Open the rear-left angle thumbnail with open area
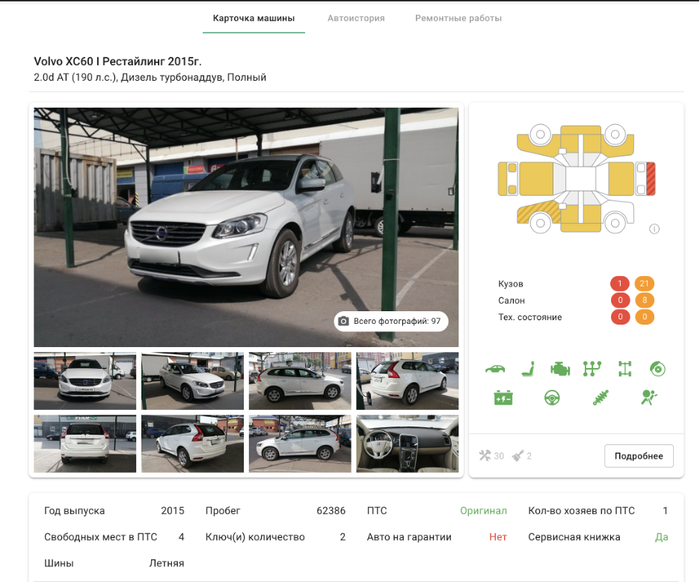This screenshot has width=700, height=582. [192, 444]
